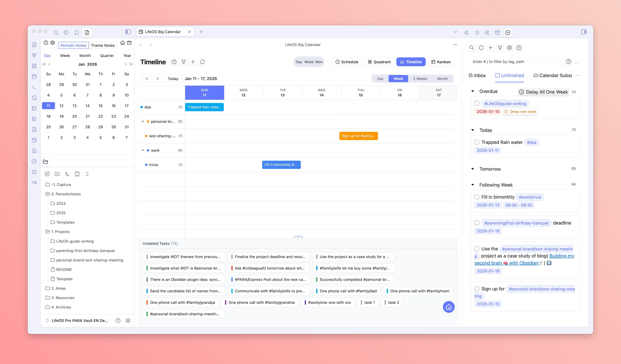Click the add task plus icon beside Timeline
The height and width of the screenshot is (364, 621).
point(193,62)
